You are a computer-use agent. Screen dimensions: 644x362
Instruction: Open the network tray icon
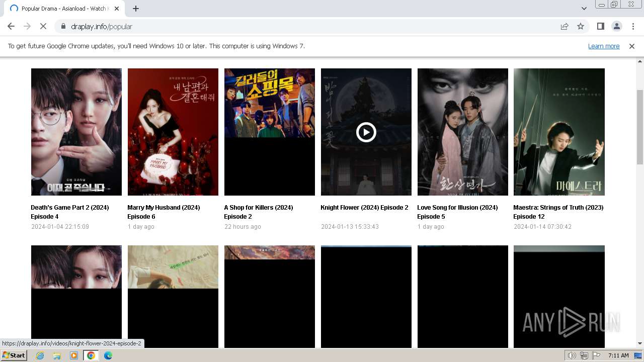pos(584,355)
